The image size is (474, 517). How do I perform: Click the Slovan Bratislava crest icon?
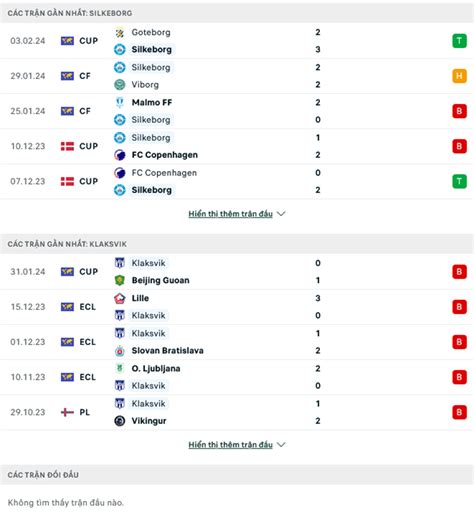(x=120, y=351)
